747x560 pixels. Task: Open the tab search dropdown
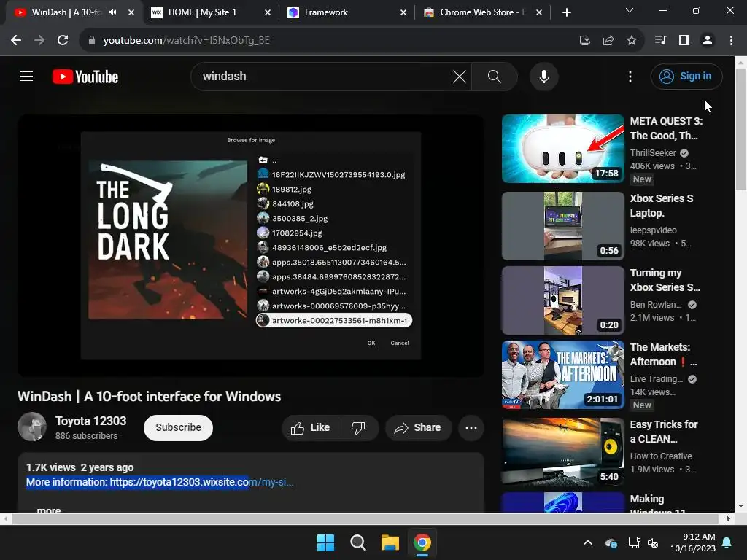coord(630,10)
